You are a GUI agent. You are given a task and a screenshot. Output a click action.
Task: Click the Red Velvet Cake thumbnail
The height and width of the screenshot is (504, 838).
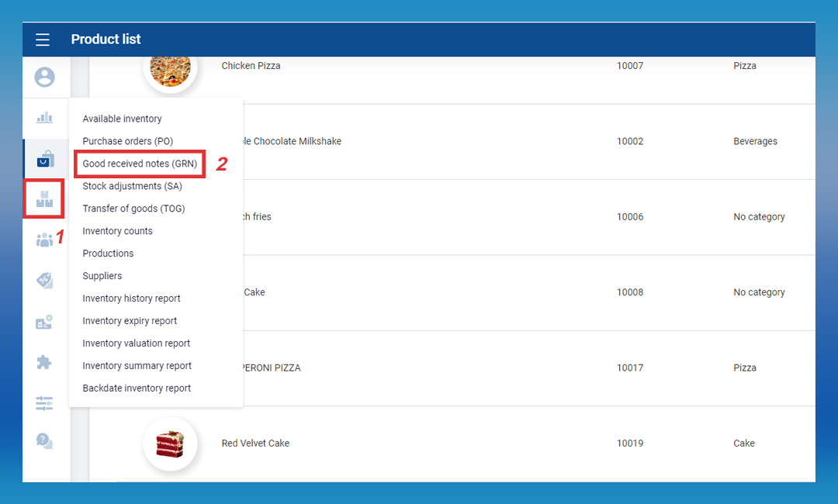click(x=170, y=444)
